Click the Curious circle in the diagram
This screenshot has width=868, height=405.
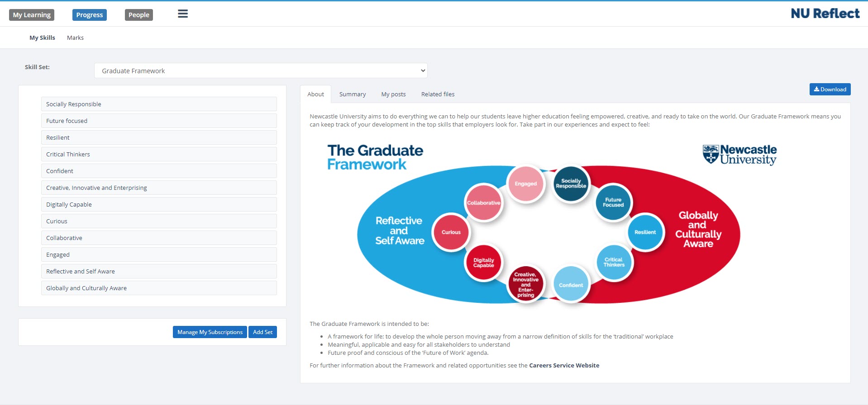click(451, 232)
